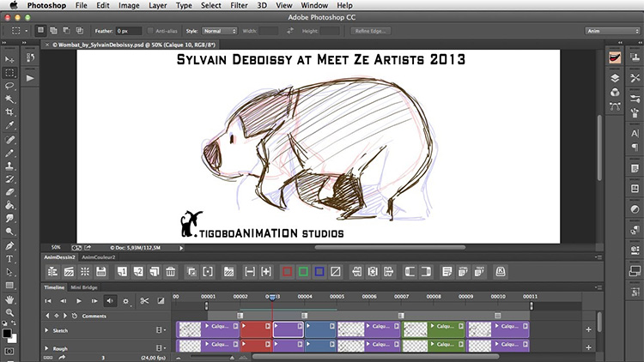
Task: Choose the New Selection mode button
Action: pyautogui.click(x=40, y=30)
